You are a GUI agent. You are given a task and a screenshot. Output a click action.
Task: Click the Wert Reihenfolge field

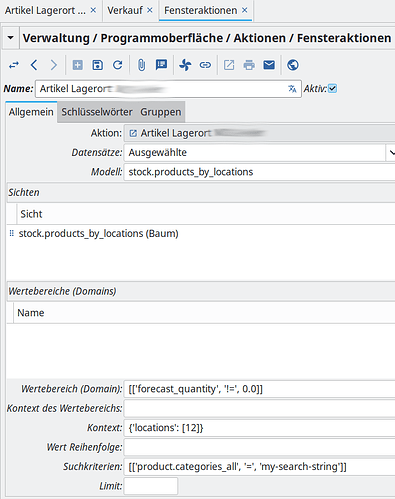click(259, 447)
